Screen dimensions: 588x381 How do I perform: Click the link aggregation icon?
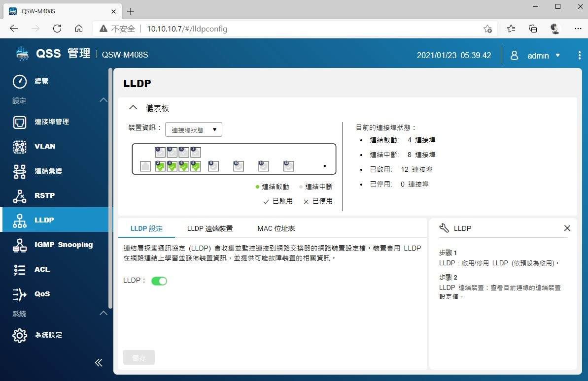pos(20,171)
